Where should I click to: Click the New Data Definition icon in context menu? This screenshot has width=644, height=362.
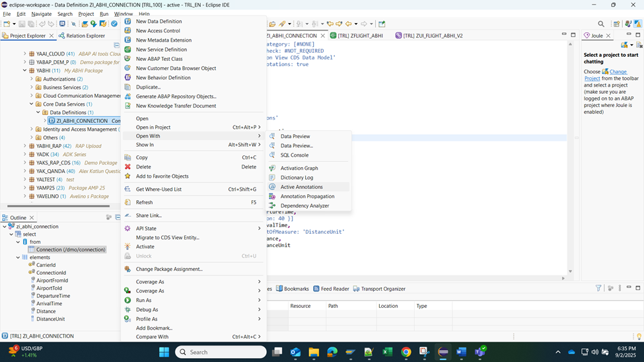[x=128, y=21]
